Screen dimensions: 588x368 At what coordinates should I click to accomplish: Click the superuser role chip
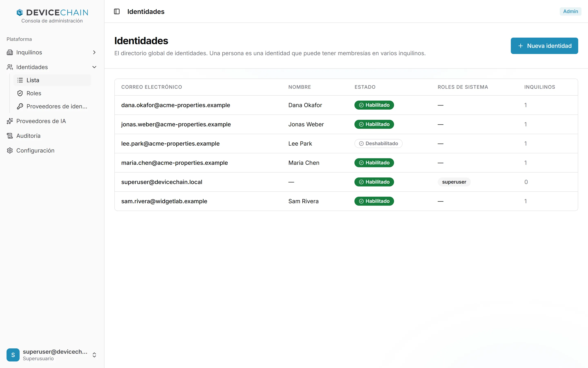[x=454, y=182]
